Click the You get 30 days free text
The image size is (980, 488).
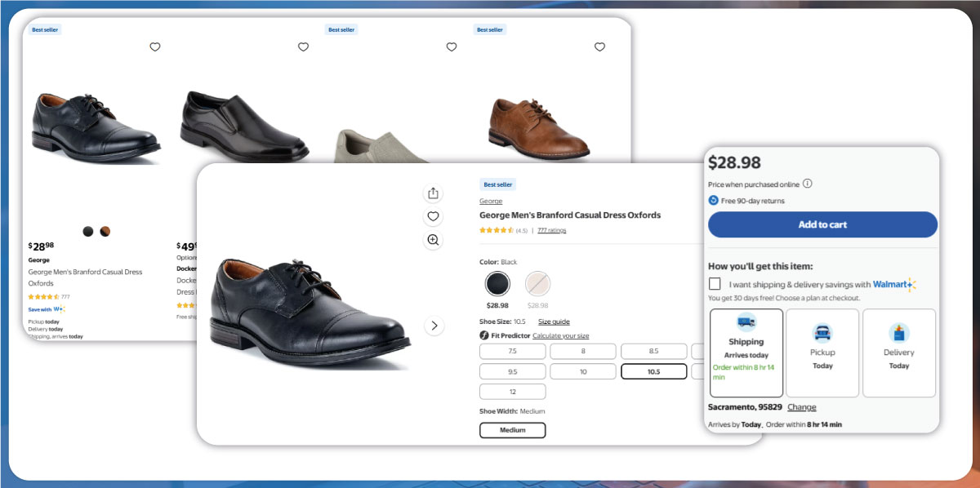(x=784, y=298)
